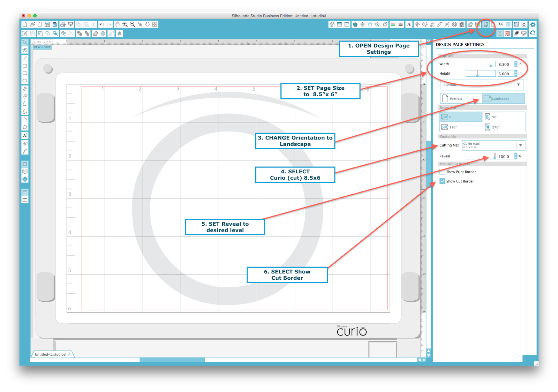Open the Design Page Settings panel icon

(485, 24)
